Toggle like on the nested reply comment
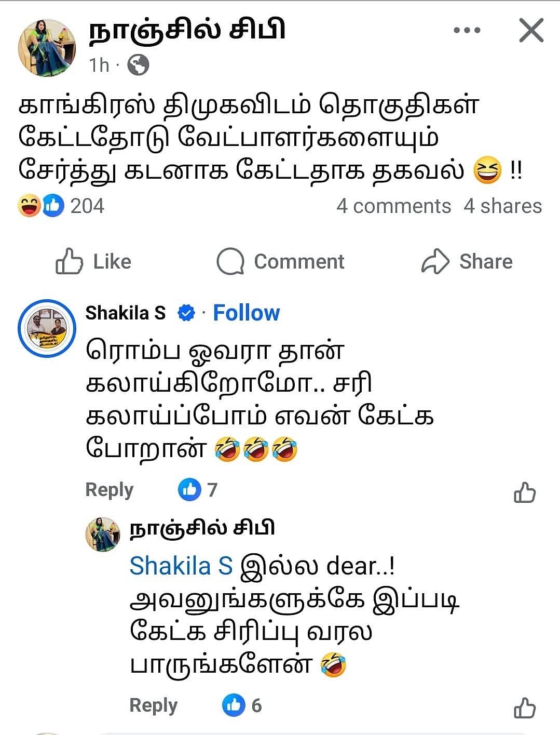Image resolution: width=560 pixels, height=735 pixels. click(x=525, y=707)
